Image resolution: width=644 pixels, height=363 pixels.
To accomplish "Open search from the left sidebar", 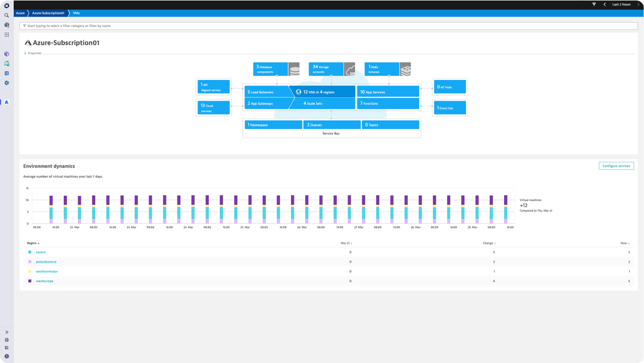I will 6,15.
